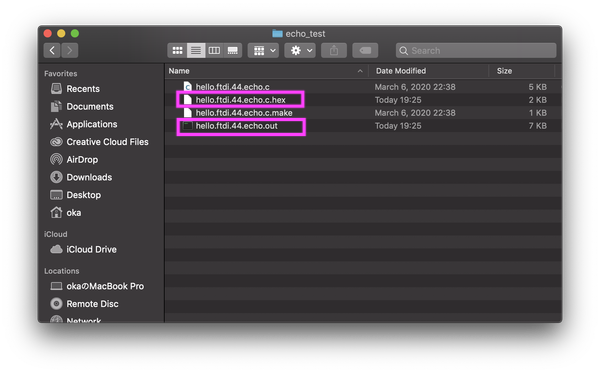Toggle sort direction arrow in Name column
This screenshot has height=373, width=600.
pos(360,71)
